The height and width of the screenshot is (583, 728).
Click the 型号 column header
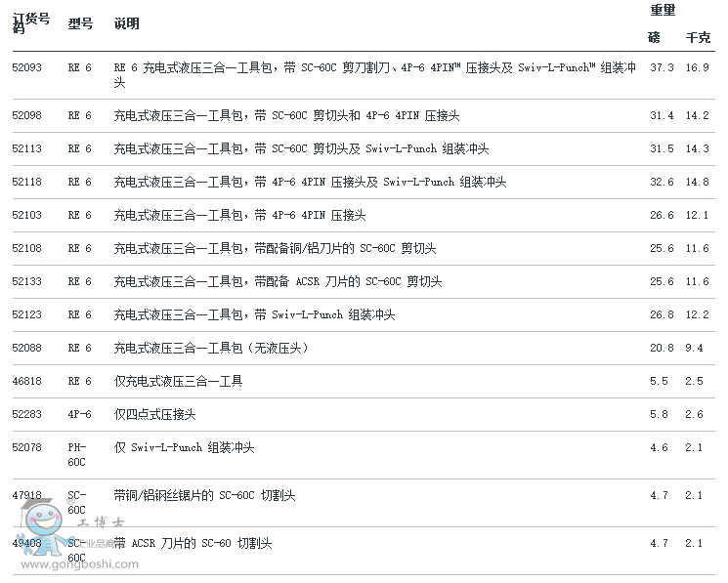click(x=80, y=23)
